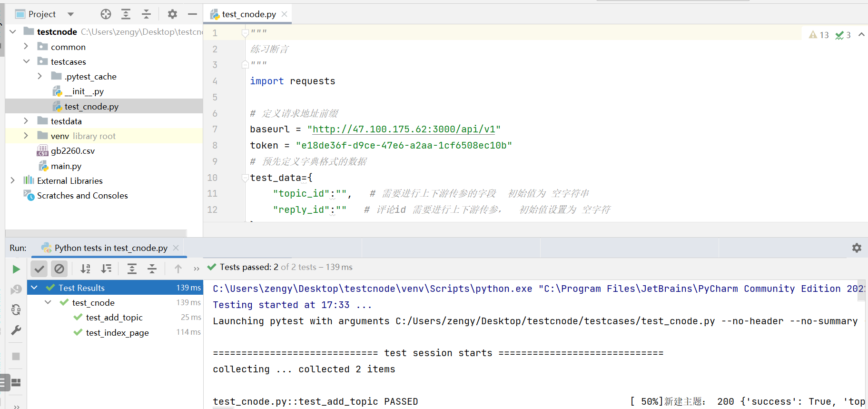This screenshot has height=409, width=868.
Task: Select Scratches and Consoles
Action: [82, 196]
